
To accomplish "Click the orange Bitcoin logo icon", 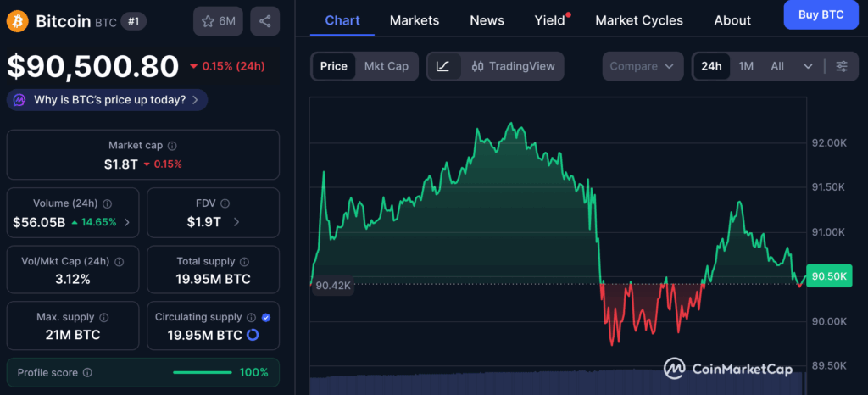I will coord(17,21).
